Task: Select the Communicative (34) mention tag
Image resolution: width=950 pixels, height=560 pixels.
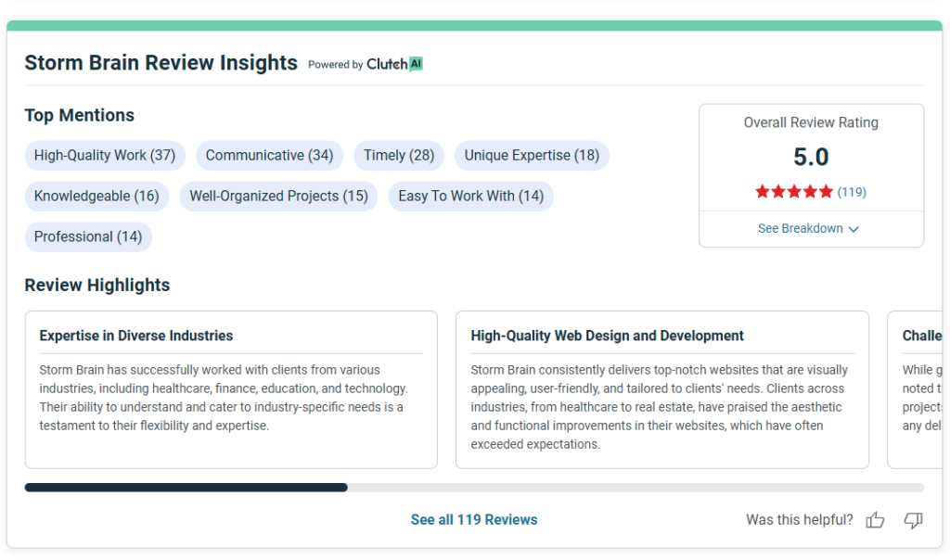Action: [x=270, y=156]
